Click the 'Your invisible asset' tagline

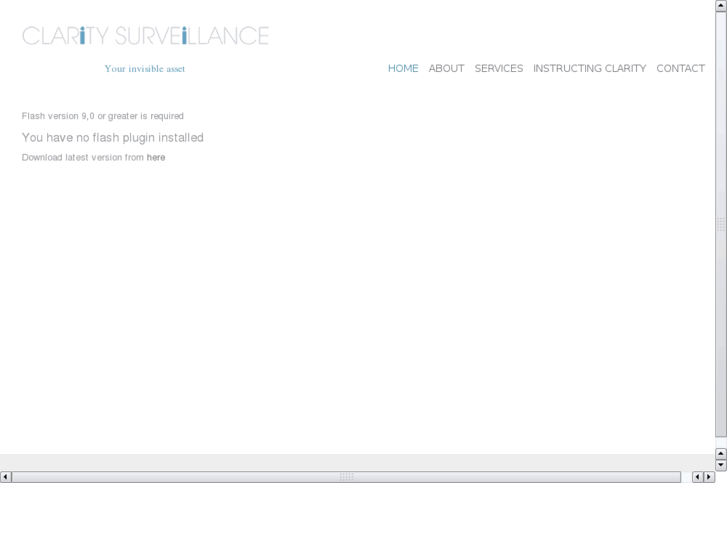(x=145, y=69)
